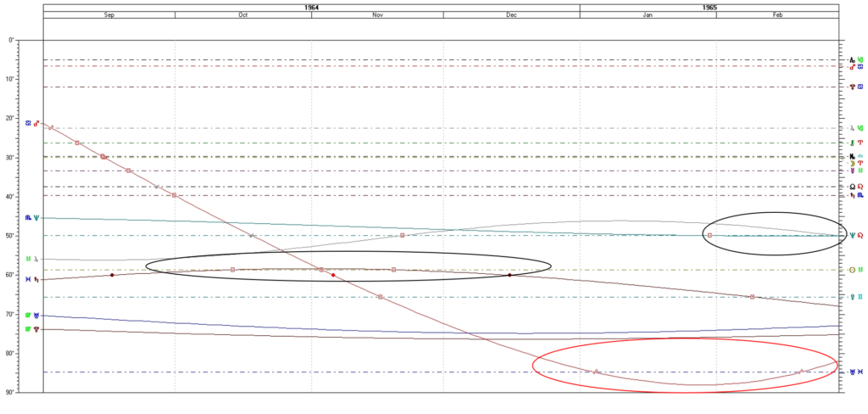Select the dark diamond marker in September
This screenshot has height=414, width=868.
point(112,275)
